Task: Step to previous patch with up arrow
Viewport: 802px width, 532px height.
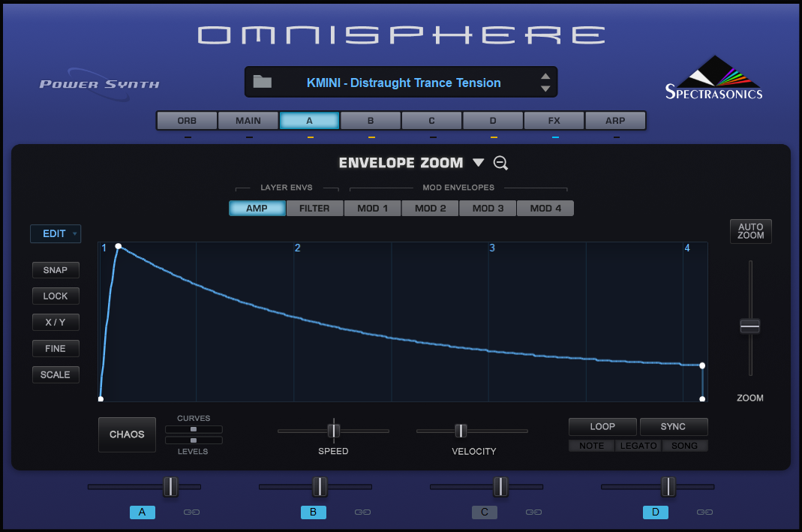Action: tap(545, 77)
